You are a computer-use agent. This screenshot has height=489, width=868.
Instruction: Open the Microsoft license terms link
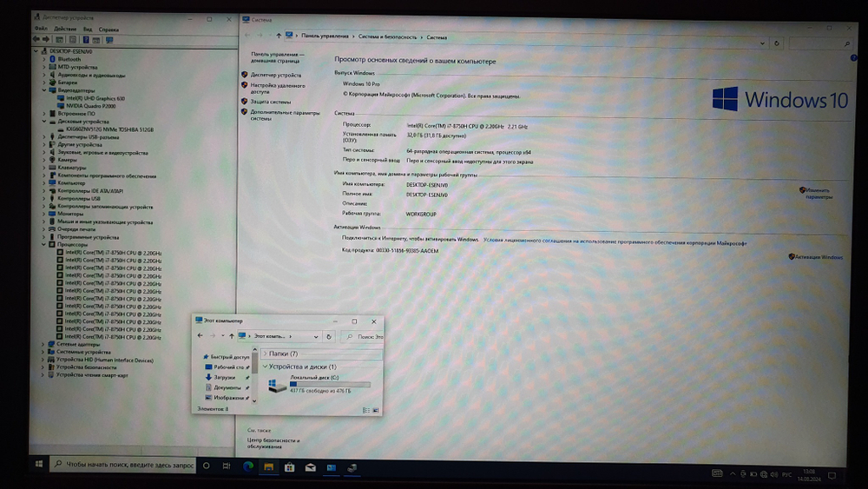(615, 242)
